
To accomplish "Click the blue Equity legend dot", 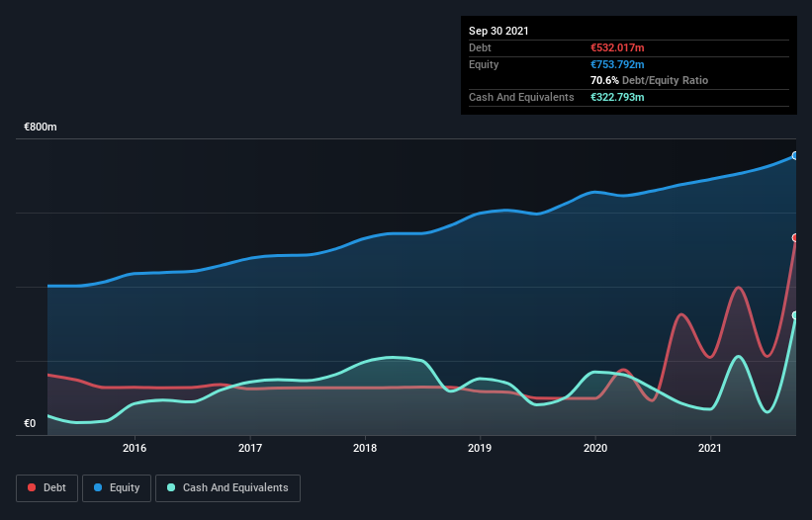I will [98, 487].
